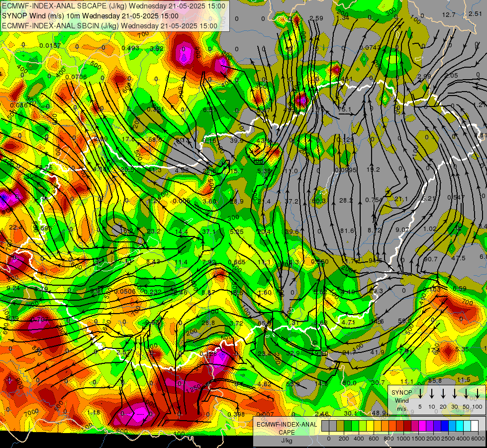Screen dimensions: 487x448
Task: Pick the olive swatch in CAPE legend
Action: (340, 426)
